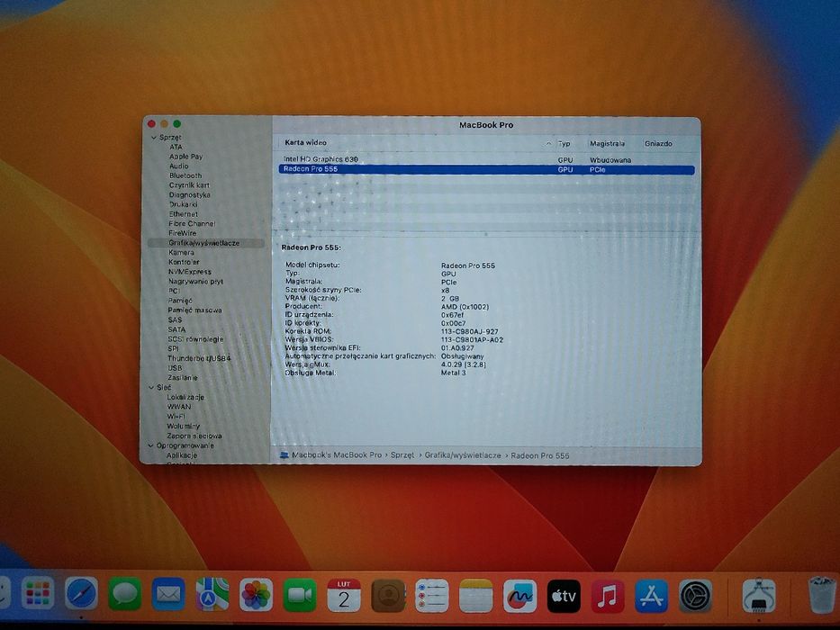The image size is (840, 630).
Task: Select Intel HD Graphics 630 row
Action: tap(486, 159)
